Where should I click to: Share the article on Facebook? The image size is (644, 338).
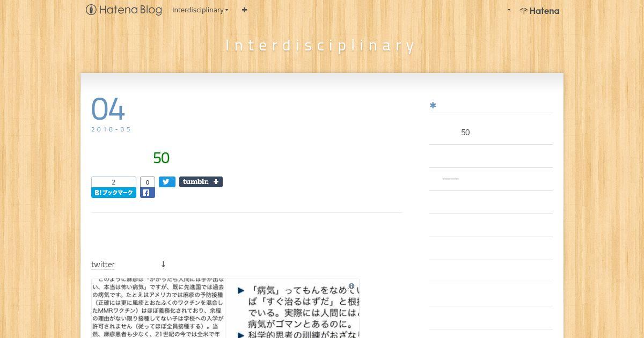[x=148, y=193]
